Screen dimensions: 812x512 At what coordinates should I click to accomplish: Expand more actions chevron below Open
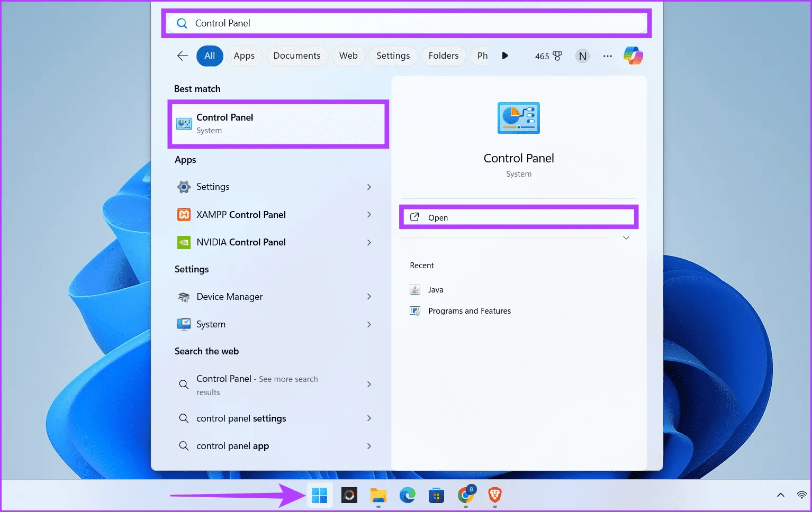pos(626,238)
